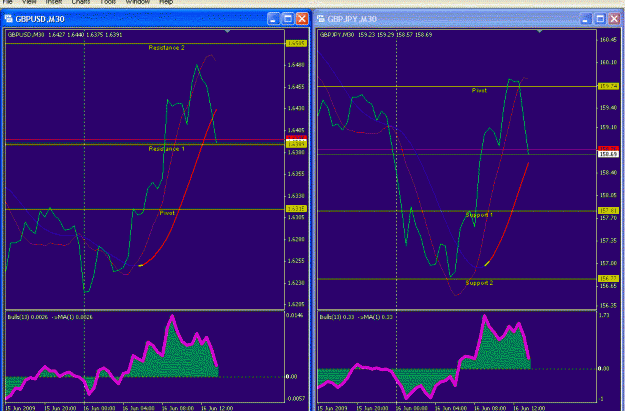Click the yellow Resistance 2 price tag on GBPUSD
The image size is (625, 411).
coord(296,43)
